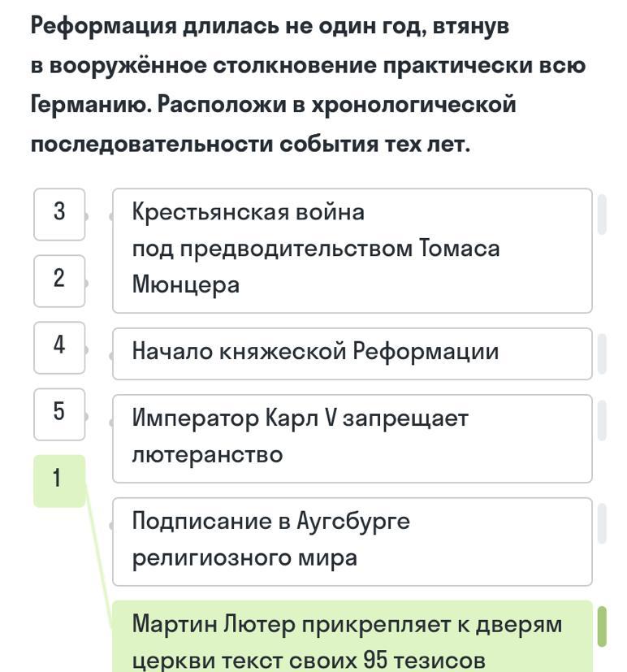Click connector dot on Аугсбурге card's left edge
The height and width of the screenshot is (672, 627).
pos(112,526)
